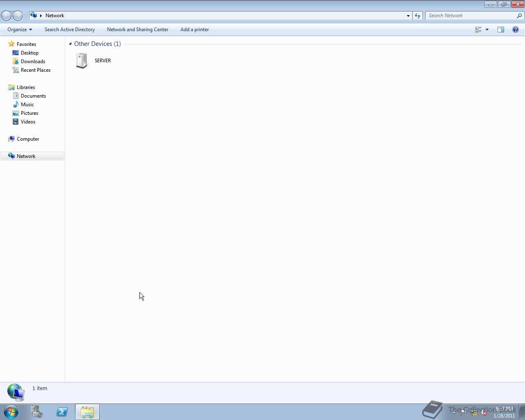Toggle the preview pane

coord(501,30)
